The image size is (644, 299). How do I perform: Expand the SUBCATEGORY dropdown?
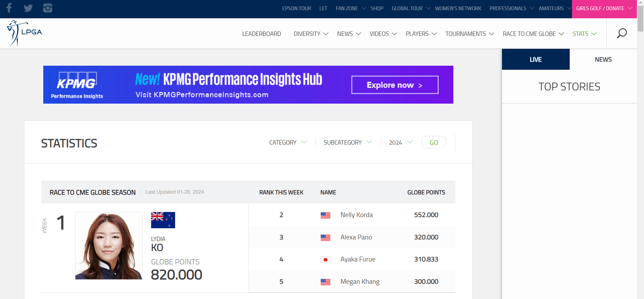coord(348,143)
